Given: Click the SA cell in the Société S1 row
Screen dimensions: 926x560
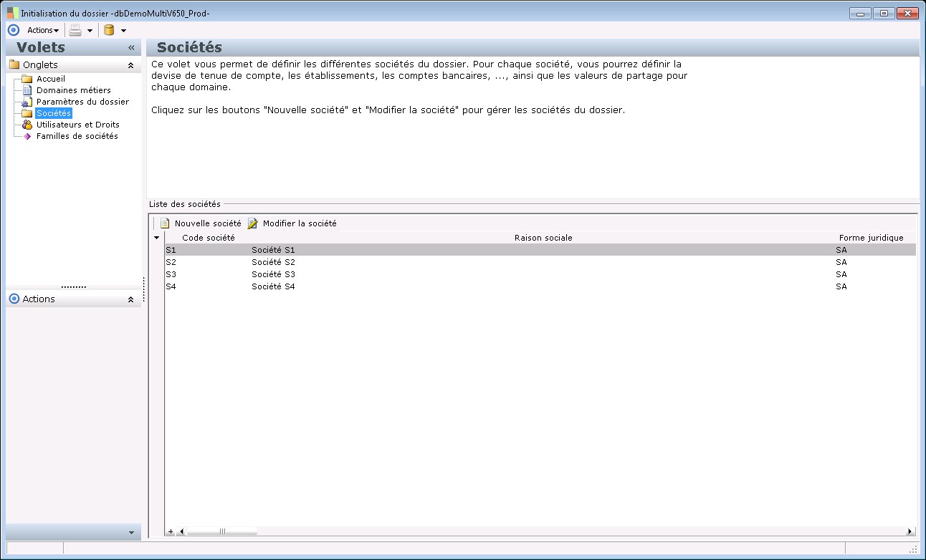Looking at the screenshot, I should tap(841, 250).
